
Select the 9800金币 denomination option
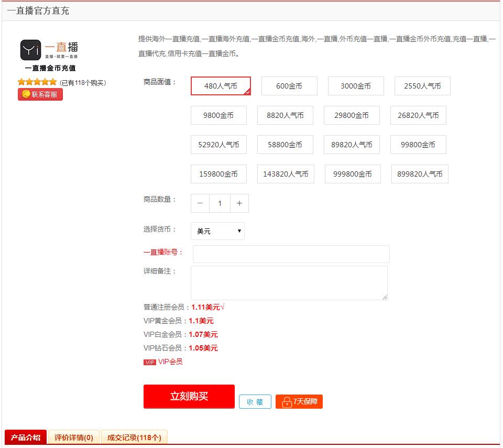[218, 115]
